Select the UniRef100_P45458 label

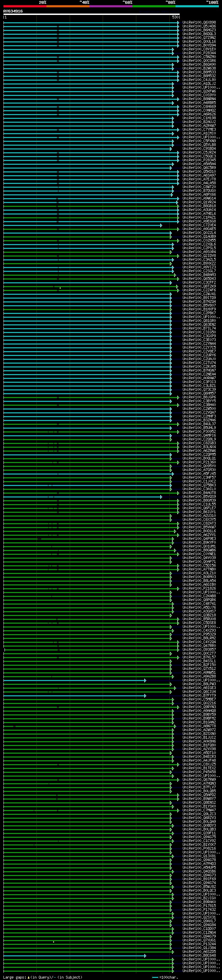point(199,772)
